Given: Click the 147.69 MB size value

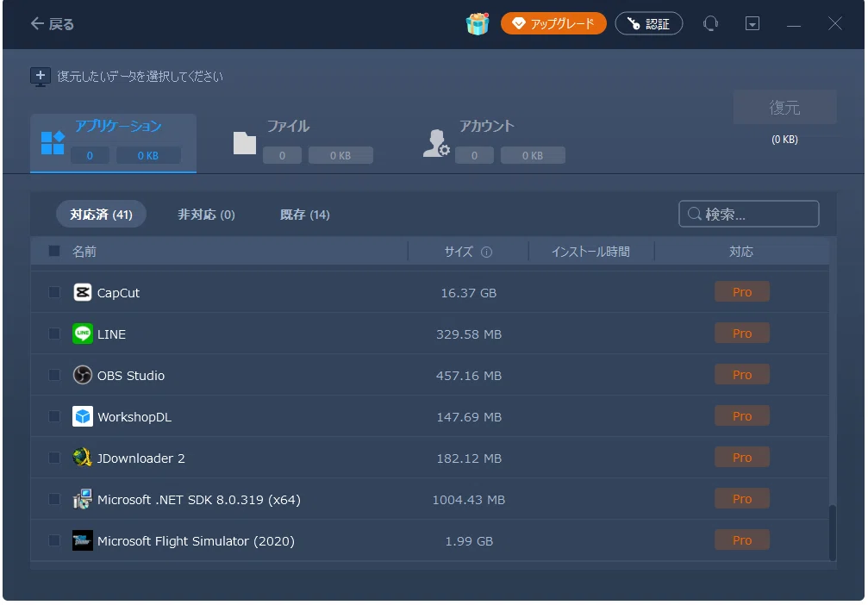Looking at the screenshot, I should pyautogui.click(x=468, y=417).
